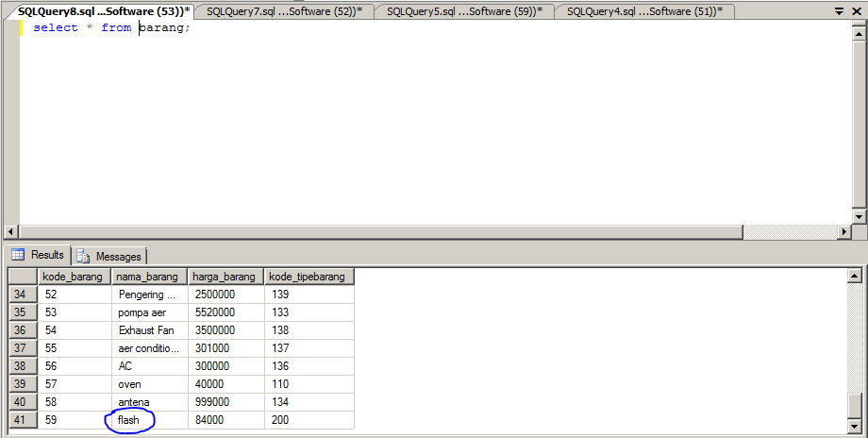
Task: Click results grid vertical scrollbar thumb
Action: click(x=855, y=407)
